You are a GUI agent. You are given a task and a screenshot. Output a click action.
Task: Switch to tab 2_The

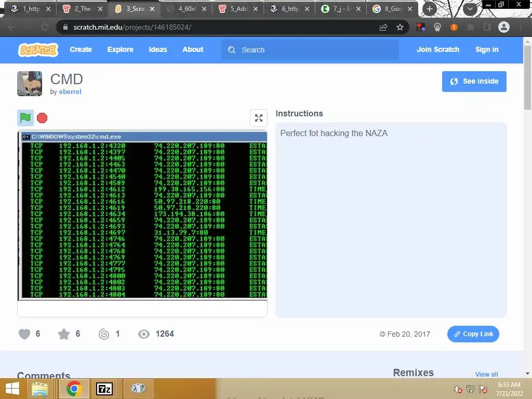pyautogui.click(x=83, y=9)
